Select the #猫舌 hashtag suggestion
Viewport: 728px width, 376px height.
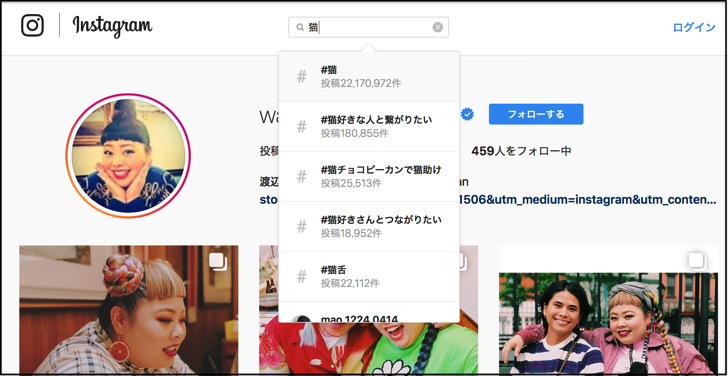tap(369, 277)
